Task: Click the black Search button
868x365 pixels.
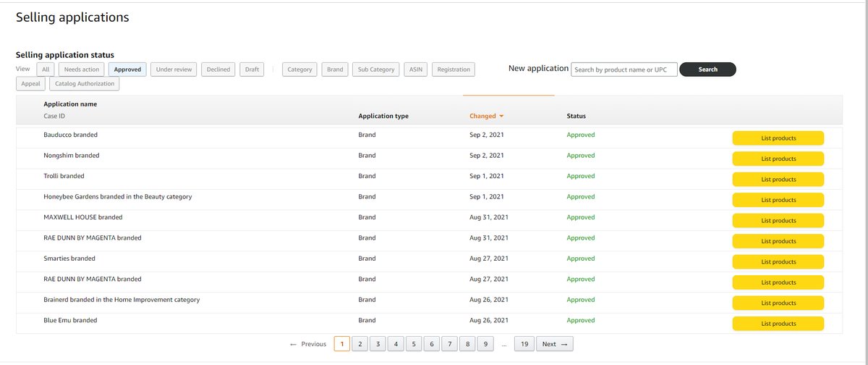Action: (x=708, y=70)
